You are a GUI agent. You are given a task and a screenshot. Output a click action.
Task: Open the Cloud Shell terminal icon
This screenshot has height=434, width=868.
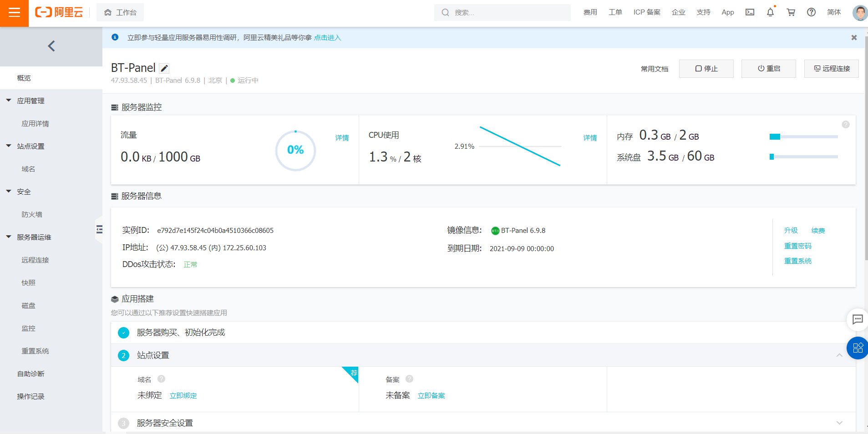click(x=750, y=12)
